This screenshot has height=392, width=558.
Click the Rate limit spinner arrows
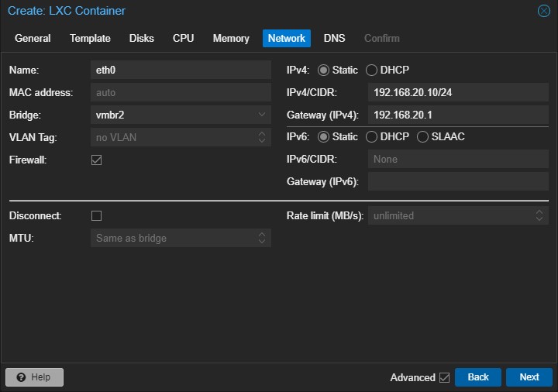(x=539, y=215)
